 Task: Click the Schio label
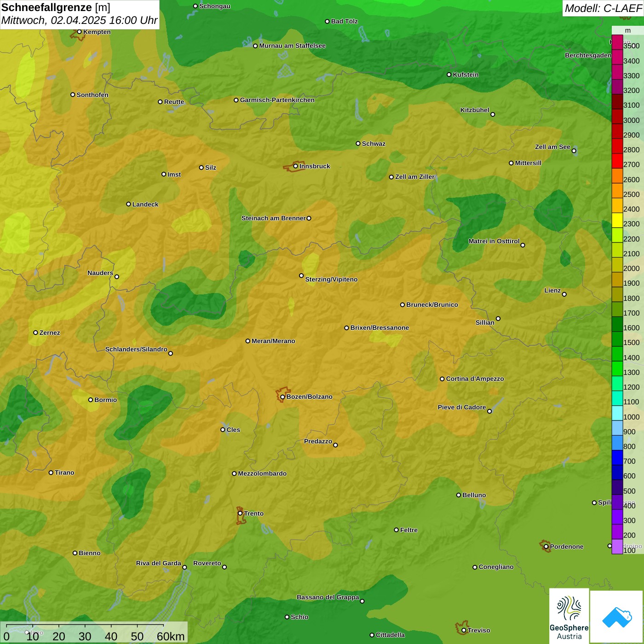(x=299, y=617)
